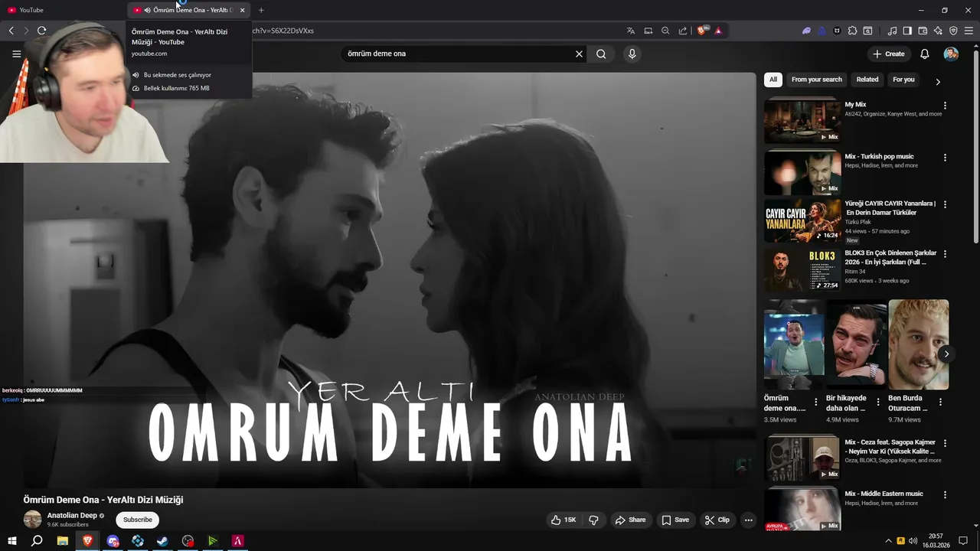Click the search magnifier button next to the search box

[x=601, y=54]
